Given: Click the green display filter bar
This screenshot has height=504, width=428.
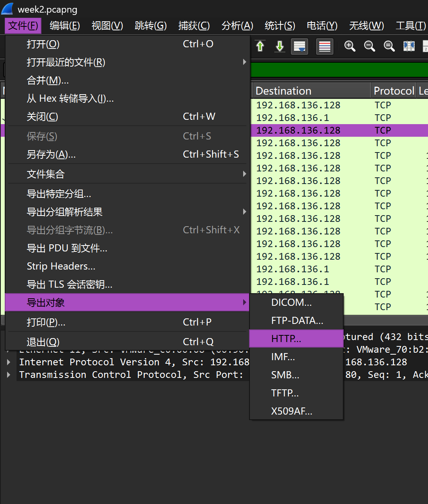Looking at the screenshot, I should tap(339, 70).
